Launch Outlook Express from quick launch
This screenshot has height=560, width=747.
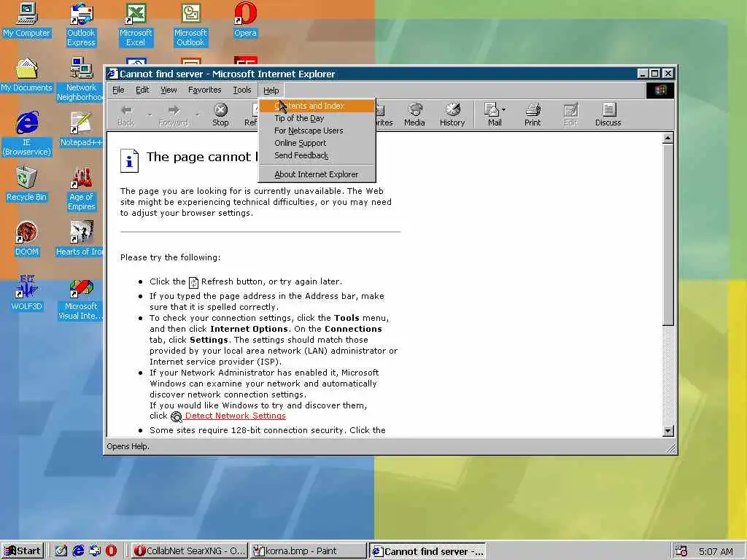pos(95,551)
